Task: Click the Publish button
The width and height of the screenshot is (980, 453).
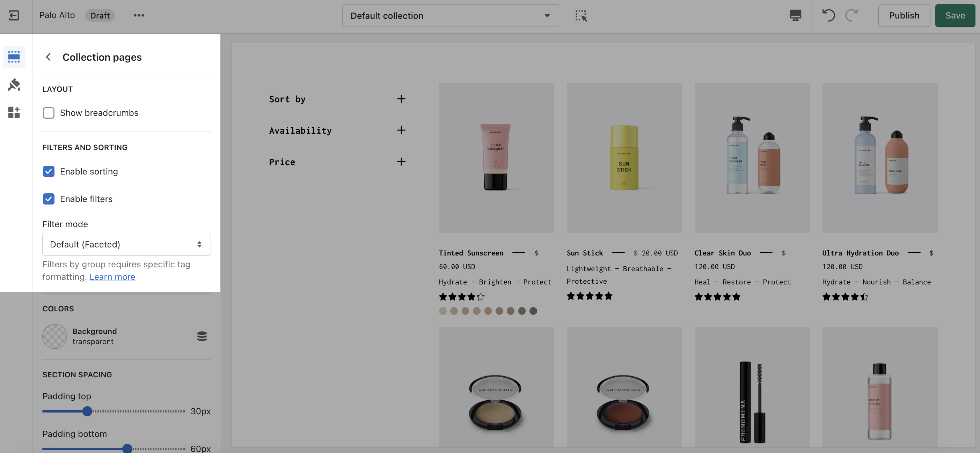Action: point(904,16)
